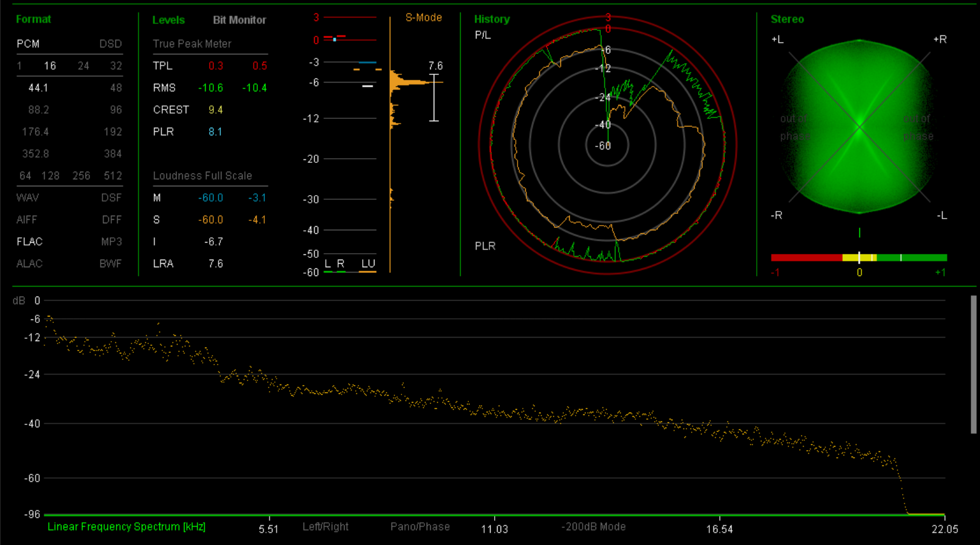Toggle the S-Mode loudness label
The image size is (980, 545).
(x=424, y=18)
